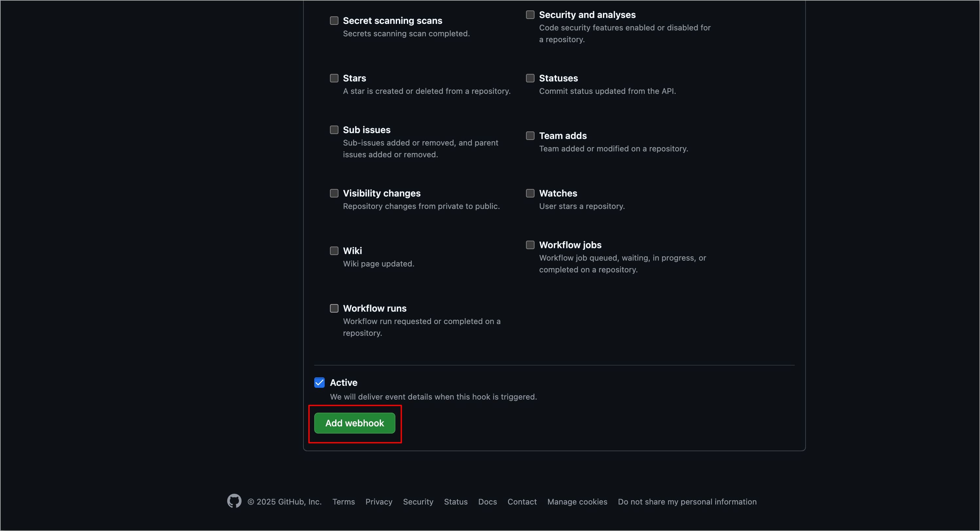The image size is (980, 531).
Task: Open the Terms footer link
Action: click(x=344, y=502)
